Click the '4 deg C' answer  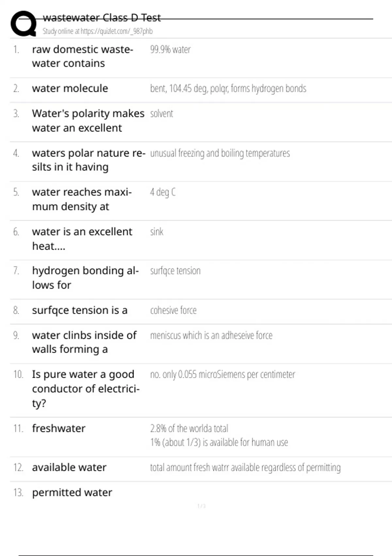point(163,192)
